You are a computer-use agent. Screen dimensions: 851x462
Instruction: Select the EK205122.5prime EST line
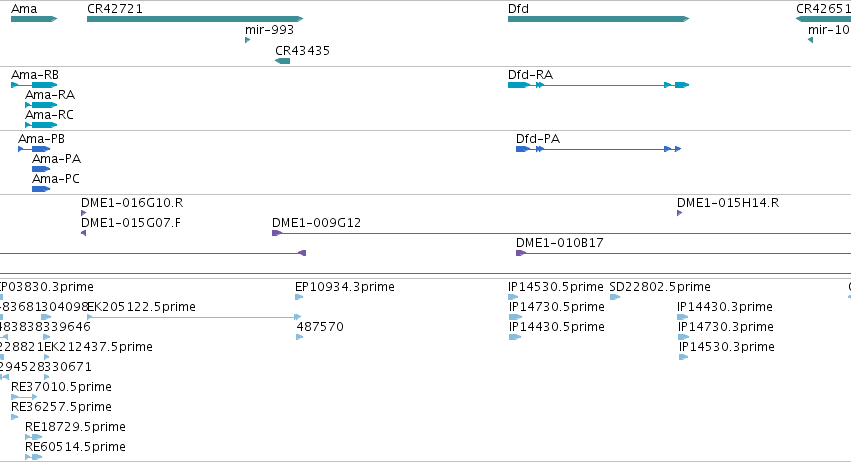point(194,317)
